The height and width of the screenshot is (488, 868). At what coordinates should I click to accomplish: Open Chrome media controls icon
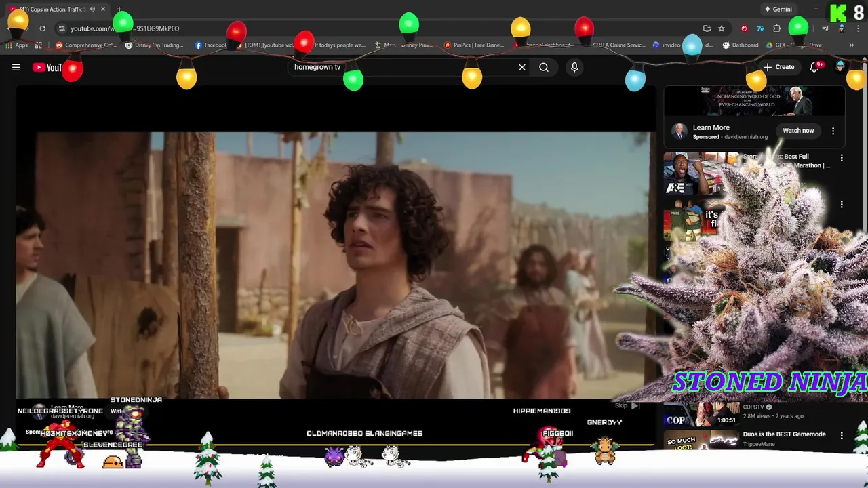coord(825,28)
